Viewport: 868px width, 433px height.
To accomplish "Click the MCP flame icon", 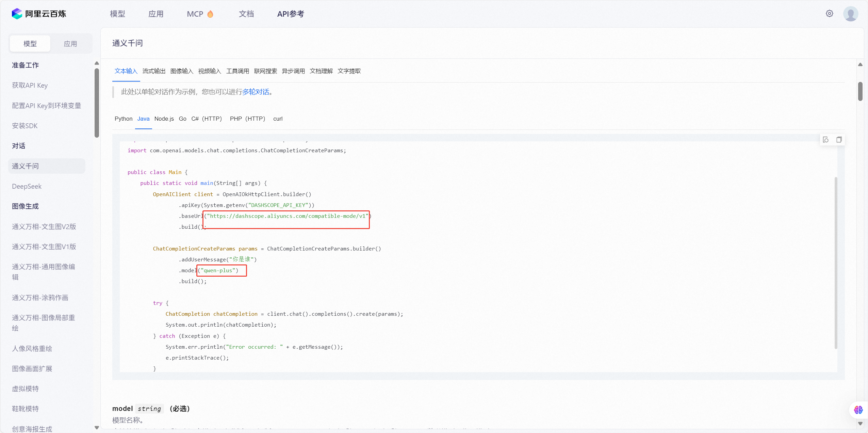I will [210, 14].
